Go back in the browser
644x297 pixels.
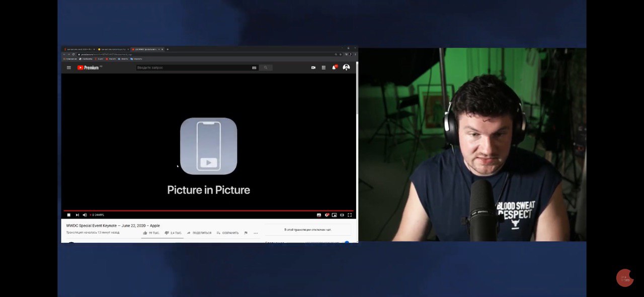click(x=64, y=54)
